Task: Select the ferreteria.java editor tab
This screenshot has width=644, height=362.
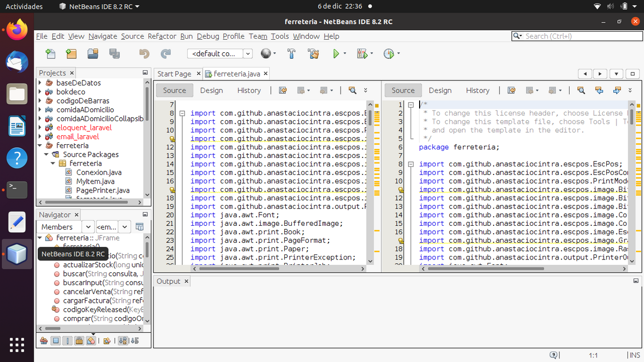Action: point(237,74)
